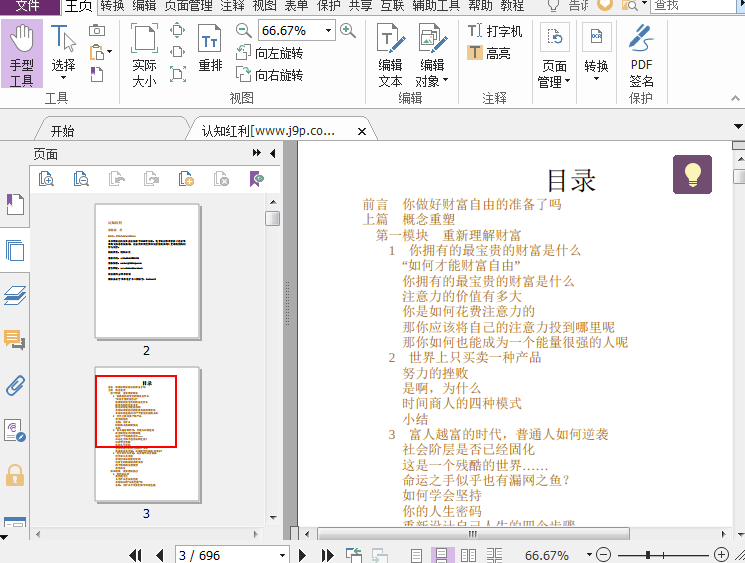
Task: Open the document tab list dropdown arrow
Action: point(738,126)
